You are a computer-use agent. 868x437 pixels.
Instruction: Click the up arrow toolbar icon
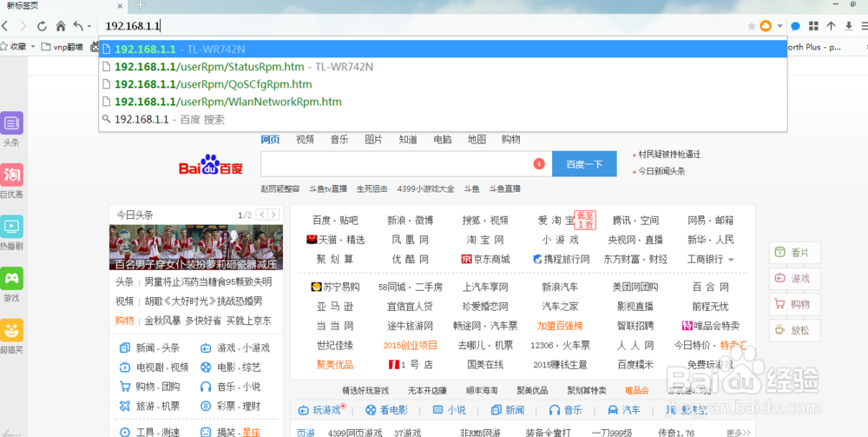(831, 26)
